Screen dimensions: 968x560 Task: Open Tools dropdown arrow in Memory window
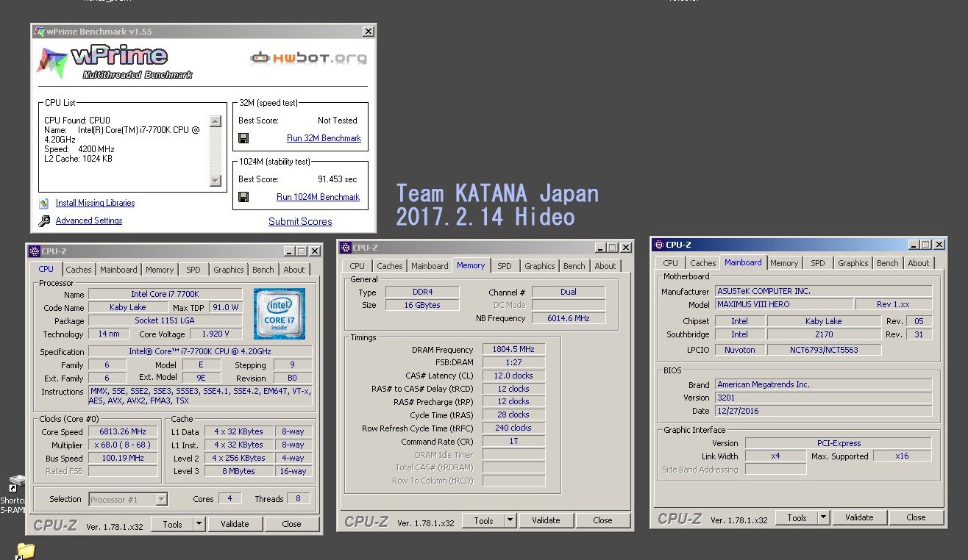pyautogui.click(x=510, y=520)
